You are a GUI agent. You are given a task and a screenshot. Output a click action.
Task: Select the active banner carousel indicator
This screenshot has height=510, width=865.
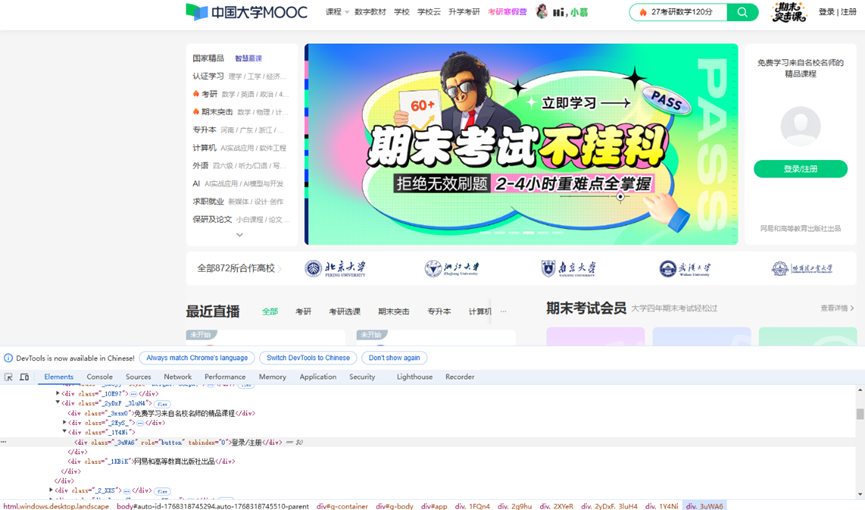[x=528, y=232]
